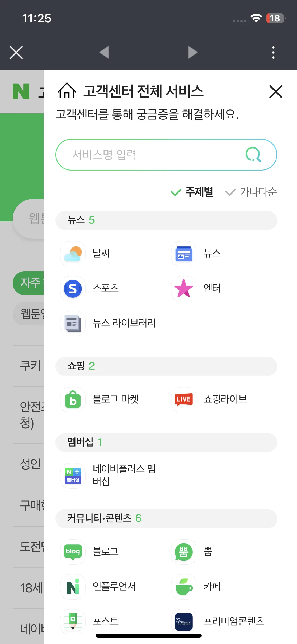Open the 블로그 마켓 bag icon

click(x=73, y=399)
